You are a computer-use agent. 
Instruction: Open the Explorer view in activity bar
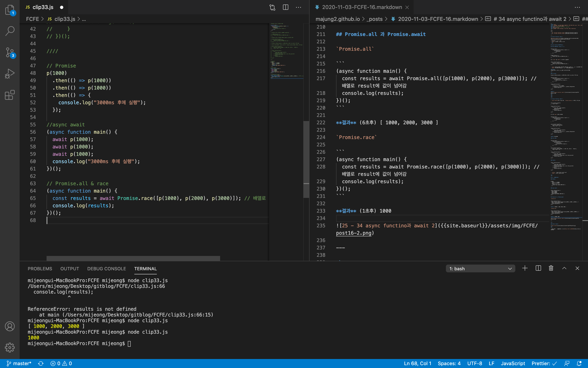pos(10,10)
